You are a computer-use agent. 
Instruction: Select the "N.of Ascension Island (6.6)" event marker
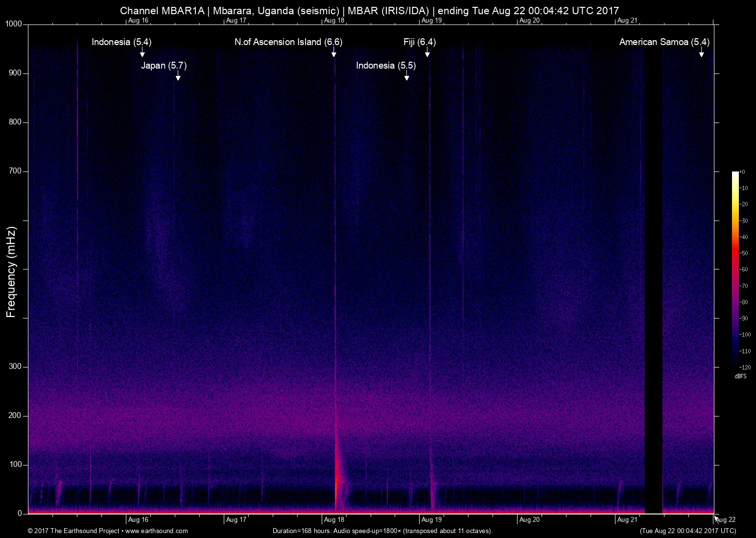[x=288, y=42]
